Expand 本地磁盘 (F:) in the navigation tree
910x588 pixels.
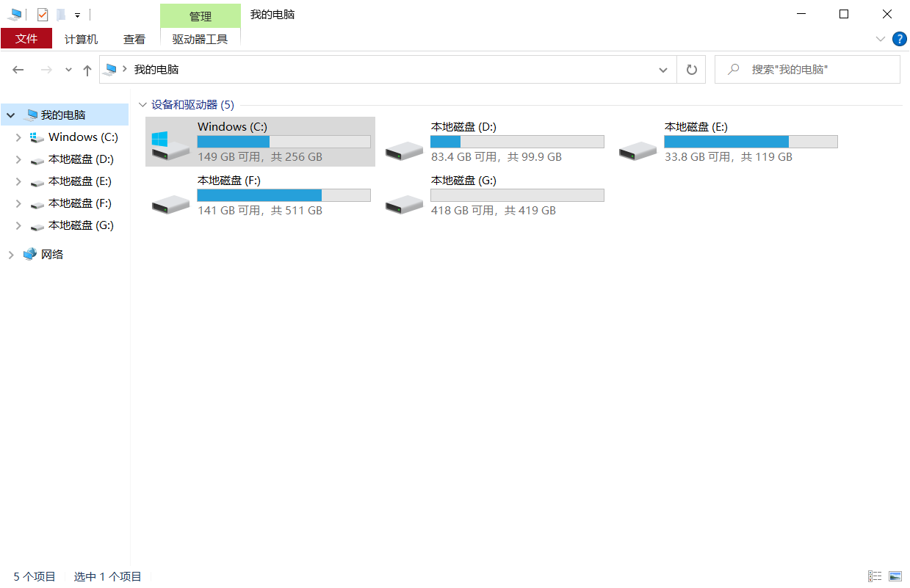(18, 203)
